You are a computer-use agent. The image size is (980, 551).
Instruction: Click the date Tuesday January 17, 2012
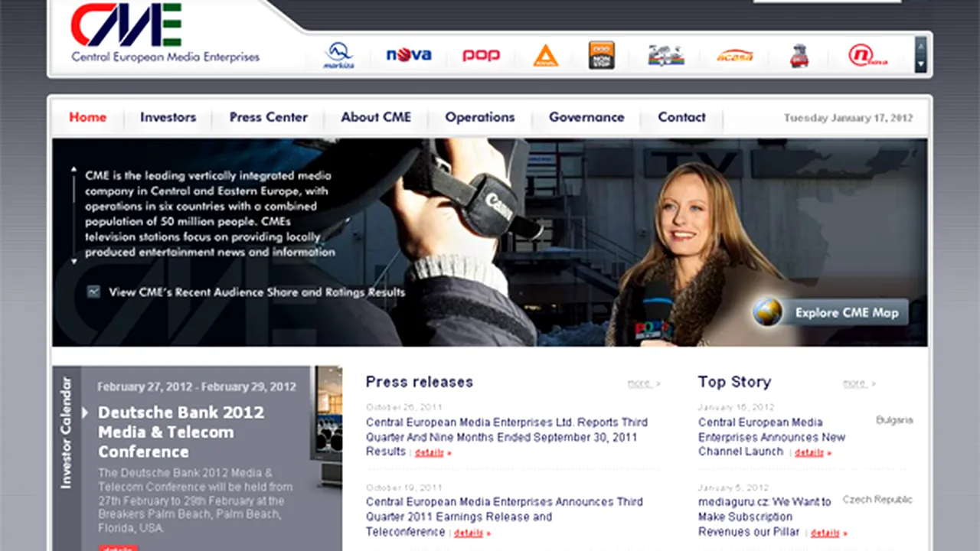point(848,118)
